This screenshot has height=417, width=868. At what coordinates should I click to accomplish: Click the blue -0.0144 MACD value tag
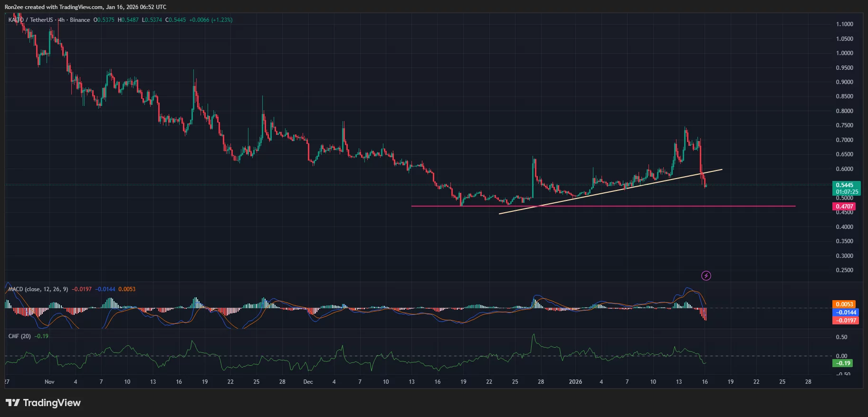845,313
